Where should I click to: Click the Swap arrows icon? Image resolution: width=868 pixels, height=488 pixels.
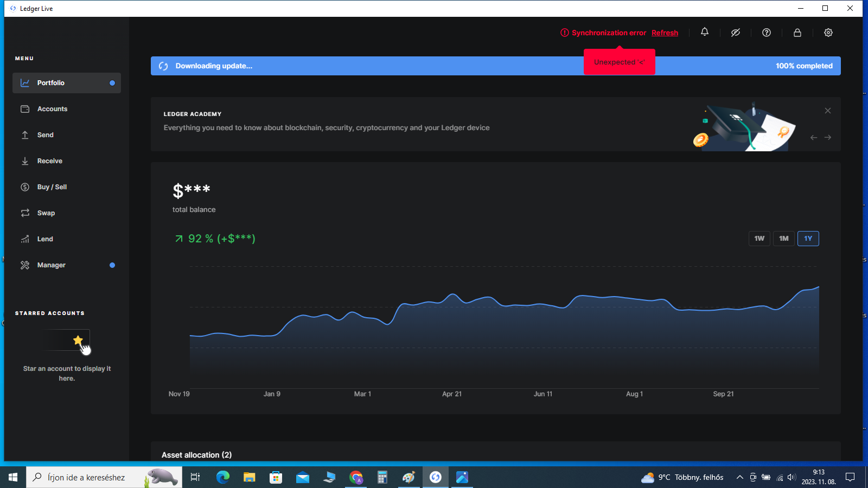[25, 213]
